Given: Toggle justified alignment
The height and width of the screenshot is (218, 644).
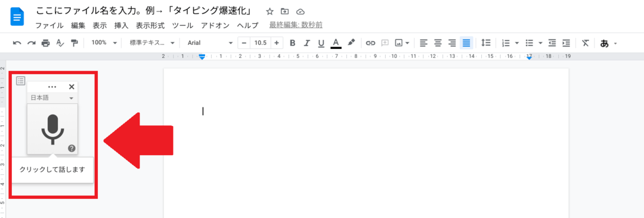Looking at the screenshot, I should (466, 43).
